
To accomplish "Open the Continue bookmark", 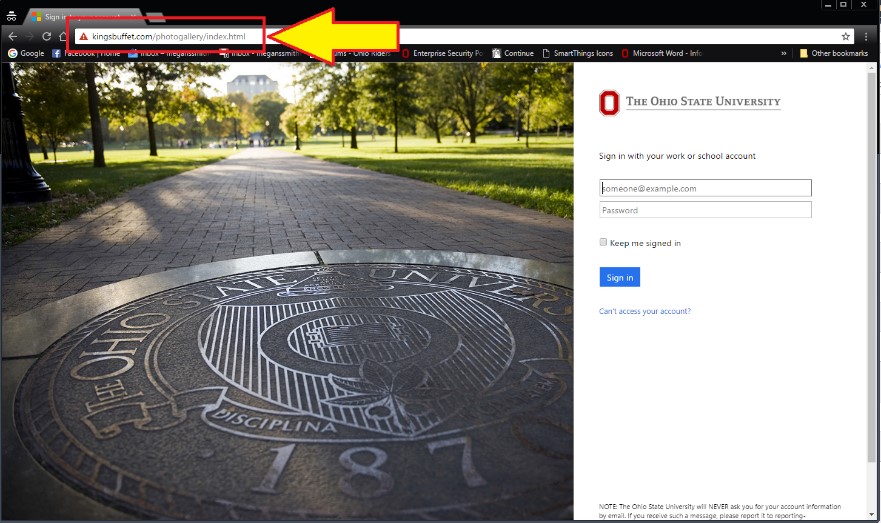I will (x=513, y=53).
